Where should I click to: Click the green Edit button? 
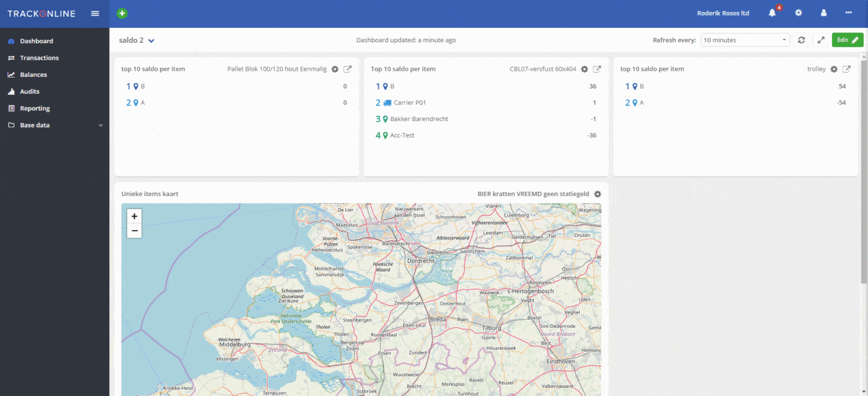[847, 40]
